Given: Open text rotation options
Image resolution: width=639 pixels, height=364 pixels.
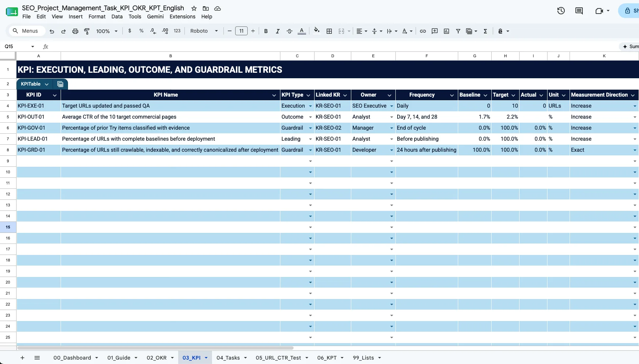Looking at the screenshot, I should coord(407,31).
